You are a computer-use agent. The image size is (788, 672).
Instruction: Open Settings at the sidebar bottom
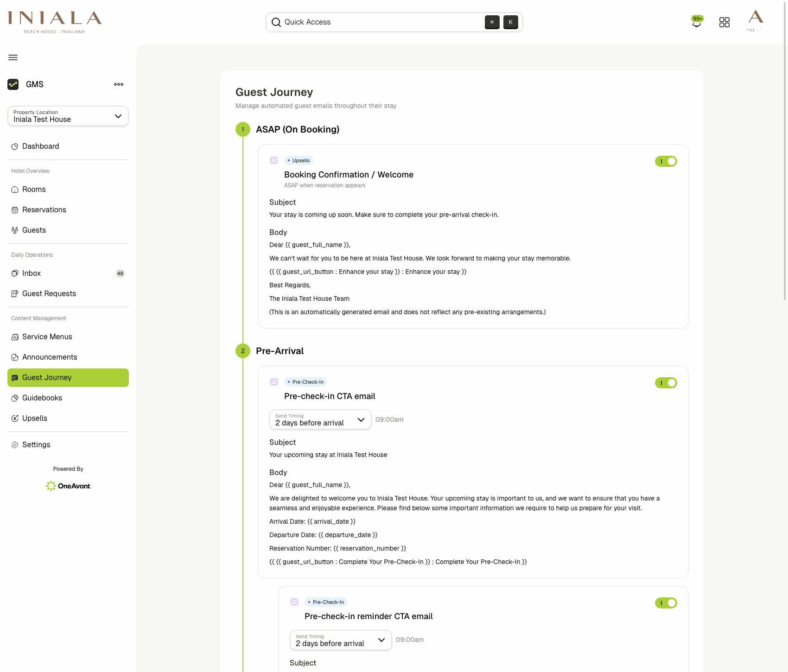(x=36, y=444)
